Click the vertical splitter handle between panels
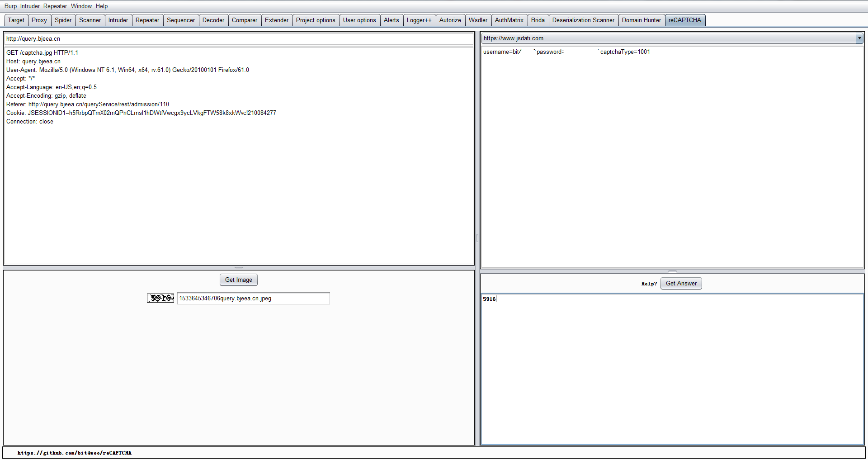This screenshot has width=868, height=460. coord(477,237)
